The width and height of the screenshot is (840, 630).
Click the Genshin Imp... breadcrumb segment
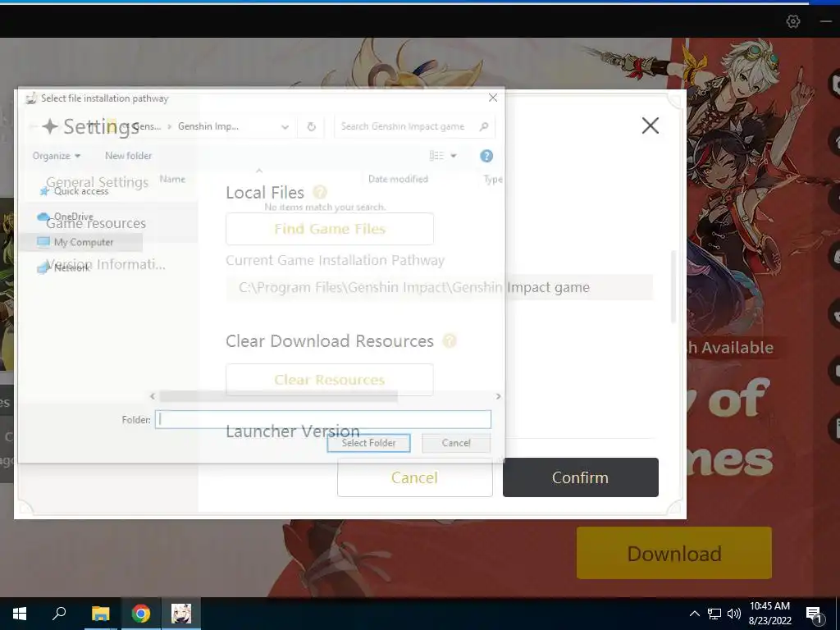[208, 126]
